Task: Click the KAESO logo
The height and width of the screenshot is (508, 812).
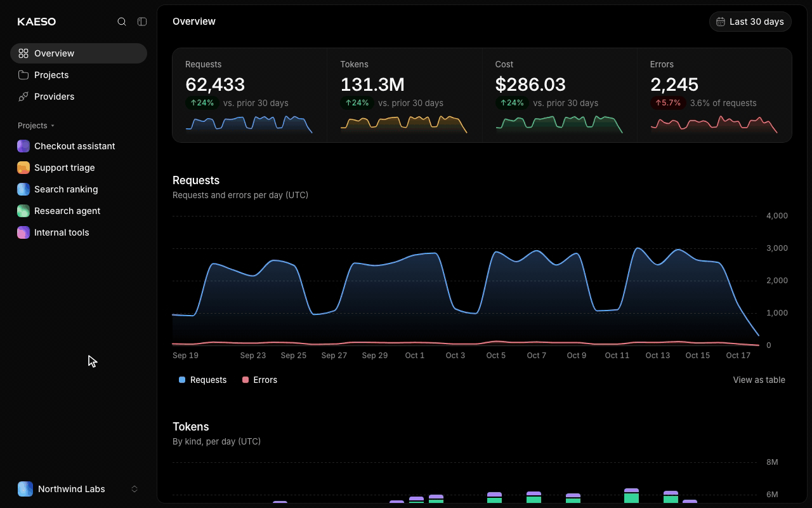Action: 37,22
